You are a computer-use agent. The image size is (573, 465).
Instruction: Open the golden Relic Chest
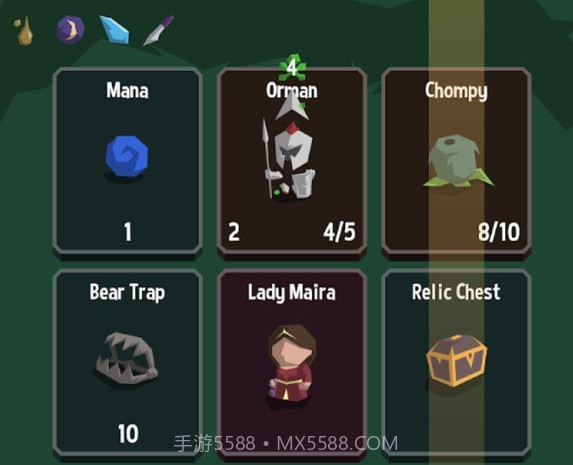point(456,360)
